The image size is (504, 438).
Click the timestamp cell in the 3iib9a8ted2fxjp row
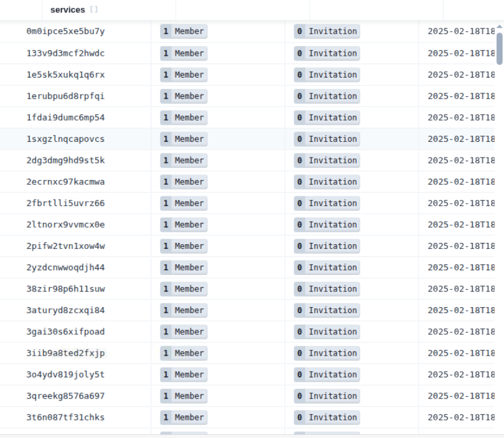[x=460, y=353]
